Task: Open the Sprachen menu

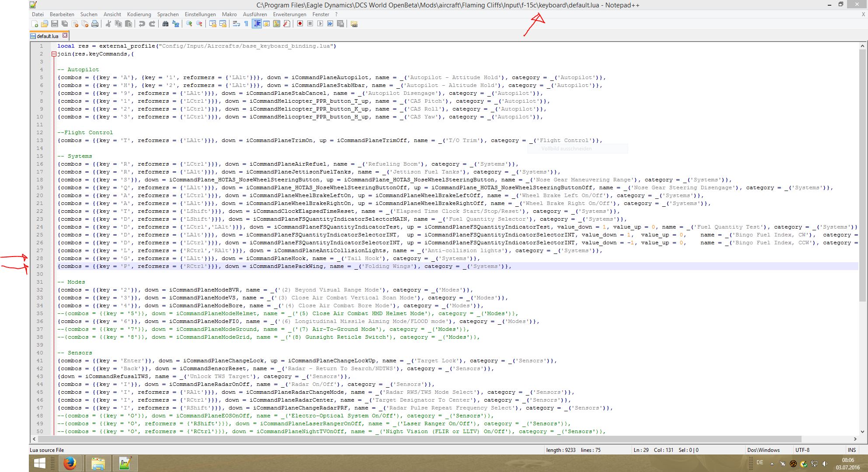Action: pos(168,14)
